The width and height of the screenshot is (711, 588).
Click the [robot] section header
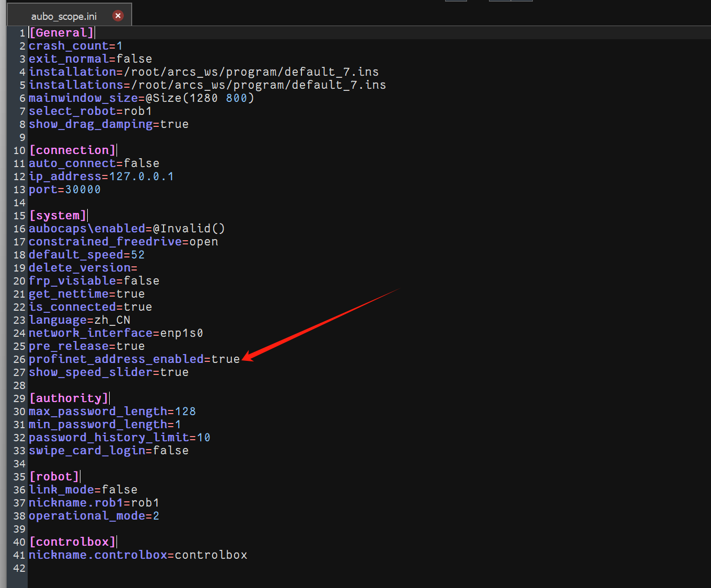[x=54, y=477]
